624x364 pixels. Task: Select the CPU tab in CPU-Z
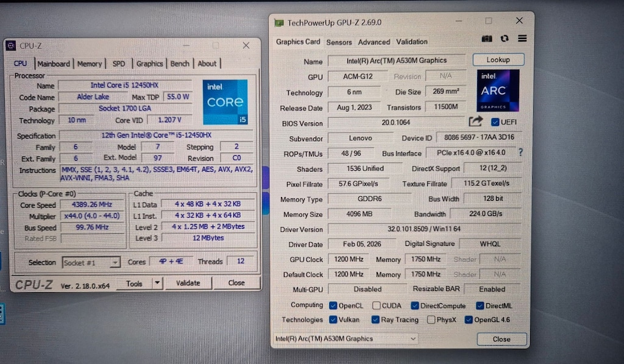(x=20, y=63)
